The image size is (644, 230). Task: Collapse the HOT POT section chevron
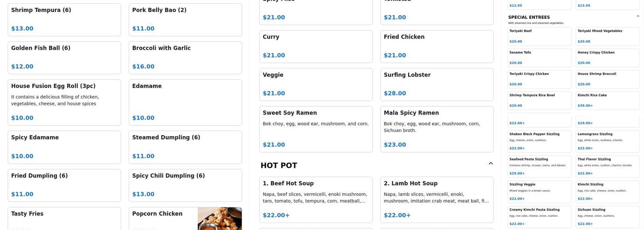tap(490, 163)
